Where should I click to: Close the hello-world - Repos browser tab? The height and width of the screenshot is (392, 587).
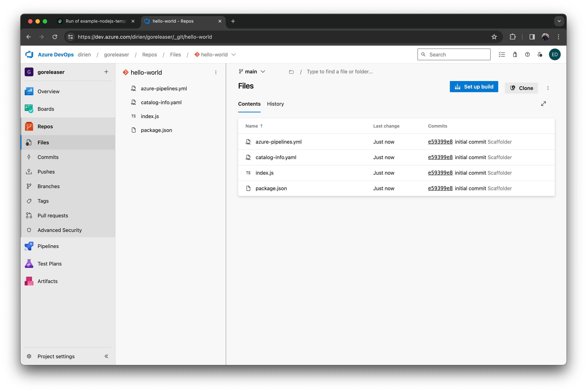click(220, 21)
